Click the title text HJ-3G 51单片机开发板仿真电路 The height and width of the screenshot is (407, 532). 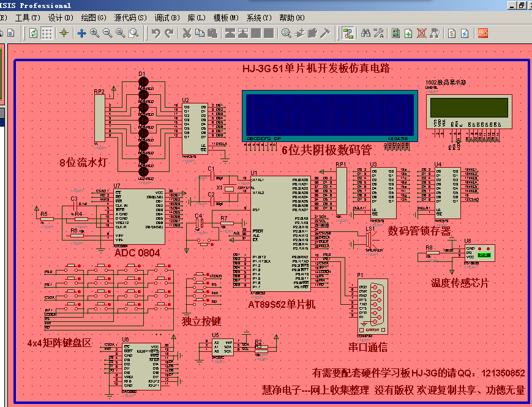316,69
